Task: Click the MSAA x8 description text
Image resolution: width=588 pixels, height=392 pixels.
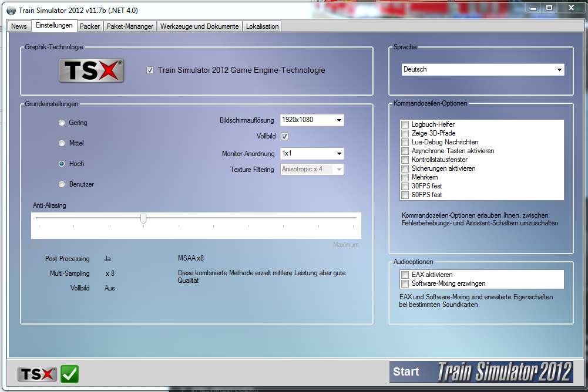Action: click(191, 258)
